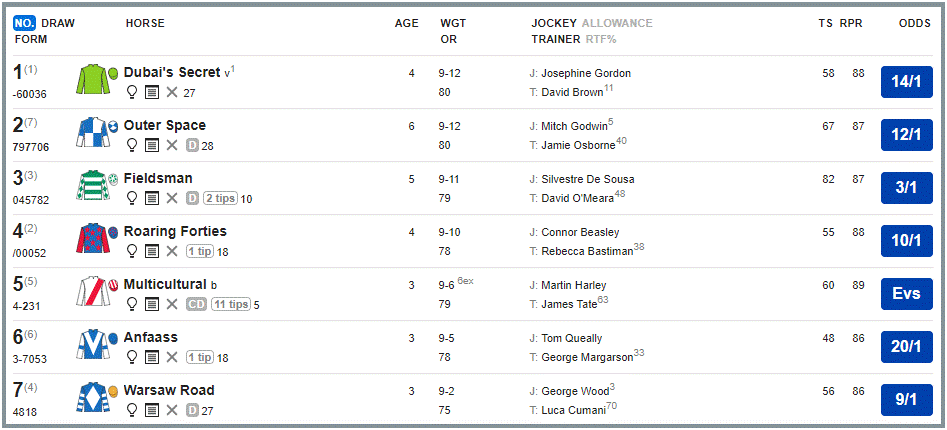Select the Evs odds button for Multicultural
Viewport: 947px width, 430px height.
coord(907,293)
